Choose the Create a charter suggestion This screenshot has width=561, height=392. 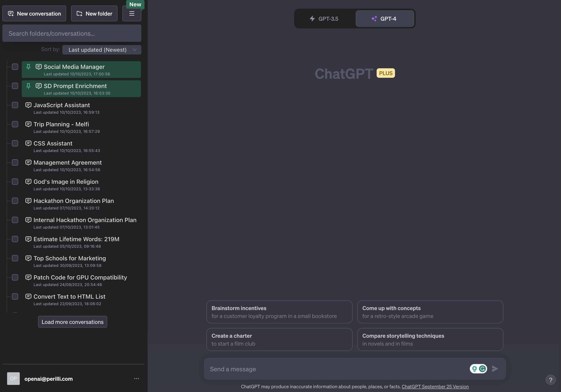pyautogui.click(x=279, y=339)
